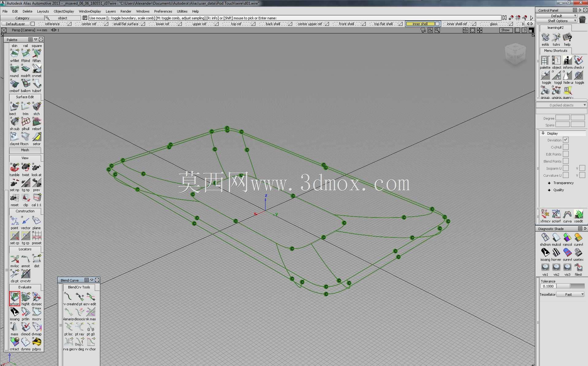
Task: Select the look at view tool
Action: click(x=36, y=168)
